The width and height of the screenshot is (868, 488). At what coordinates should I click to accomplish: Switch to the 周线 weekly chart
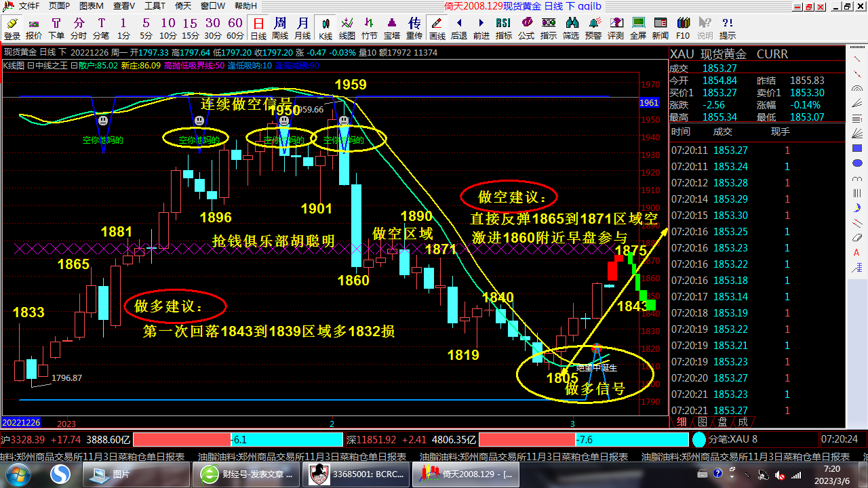coord(280,28)
